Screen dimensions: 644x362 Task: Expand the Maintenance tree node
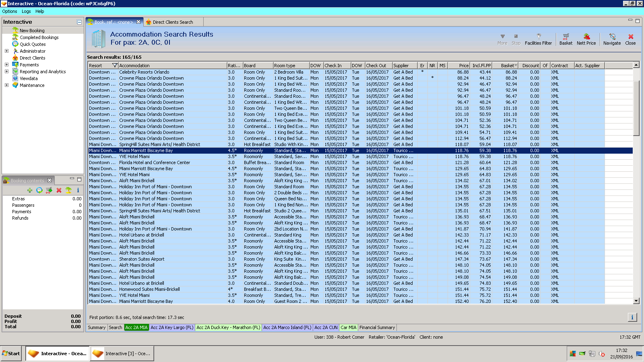point(6,85)
